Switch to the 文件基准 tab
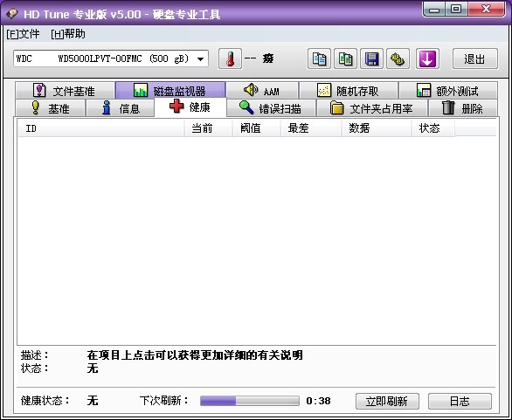 tap(65, 91)
